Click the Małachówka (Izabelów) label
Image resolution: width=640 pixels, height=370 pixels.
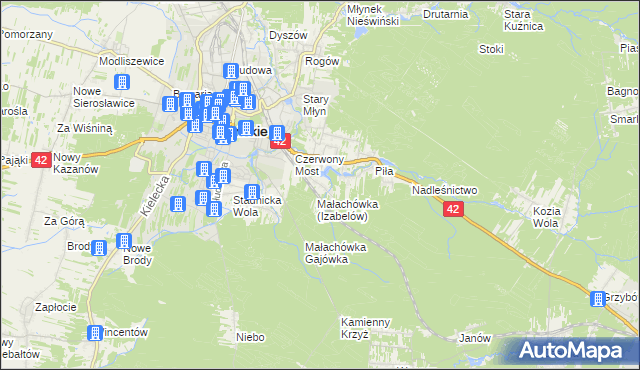coord(347,210)
